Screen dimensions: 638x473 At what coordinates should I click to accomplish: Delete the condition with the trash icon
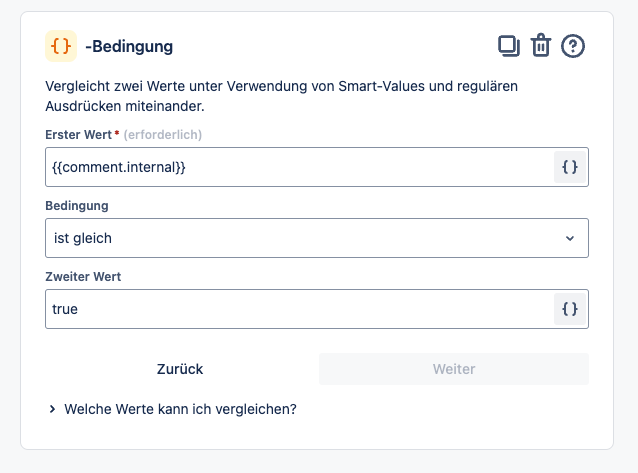(541, 46)
